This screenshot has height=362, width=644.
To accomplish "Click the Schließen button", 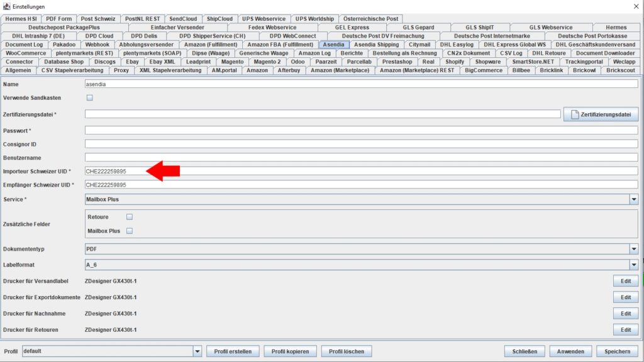I will click(x=525, y=351).
